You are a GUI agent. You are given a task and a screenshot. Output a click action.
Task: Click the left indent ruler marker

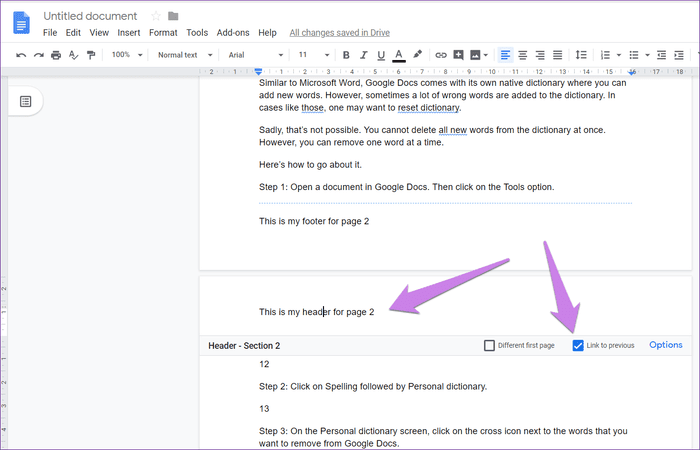[x=258, y=71]
